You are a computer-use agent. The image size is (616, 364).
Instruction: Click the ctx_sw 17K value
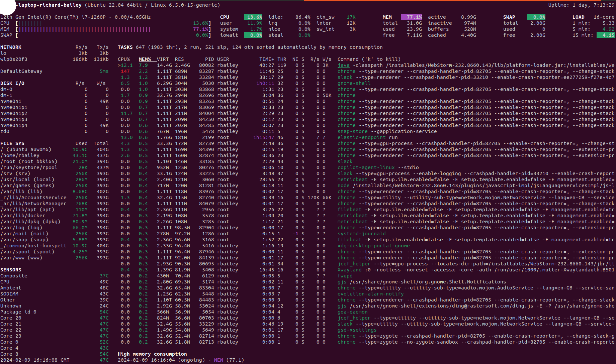[x=351, y=17]
